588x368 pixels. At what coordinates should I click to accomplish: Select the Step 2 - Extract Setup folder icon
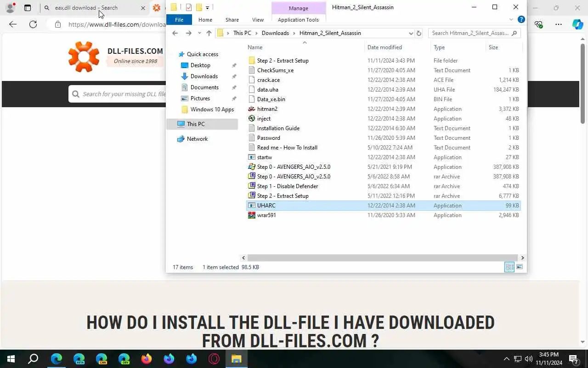[251, 61]
